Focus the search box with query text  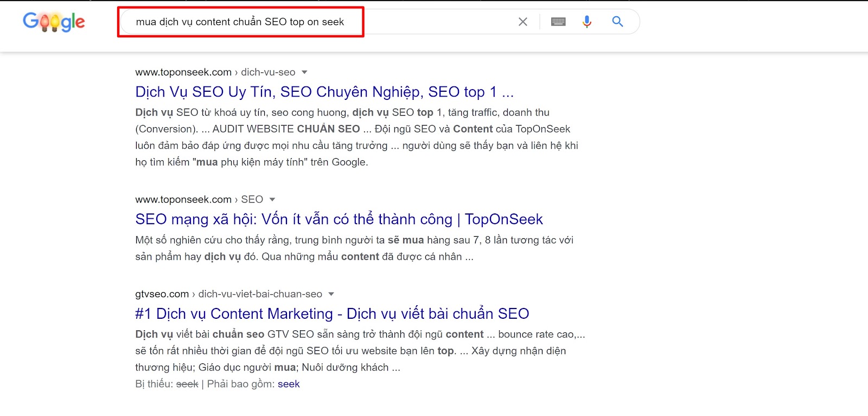tap(240, 22)
